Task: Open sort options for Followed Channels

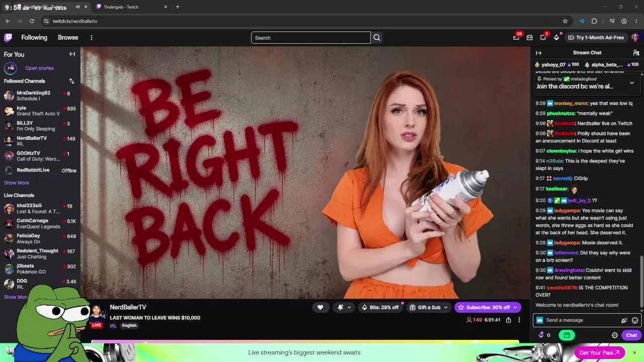Action: pos(71,81)
